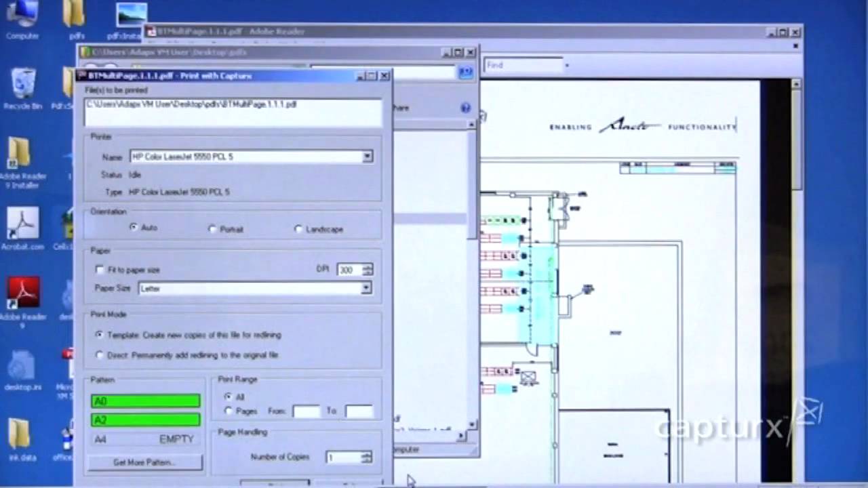Open the desktop.ini file icon
The width and height of the screenshot is (868, 488).
click(22, 369)
